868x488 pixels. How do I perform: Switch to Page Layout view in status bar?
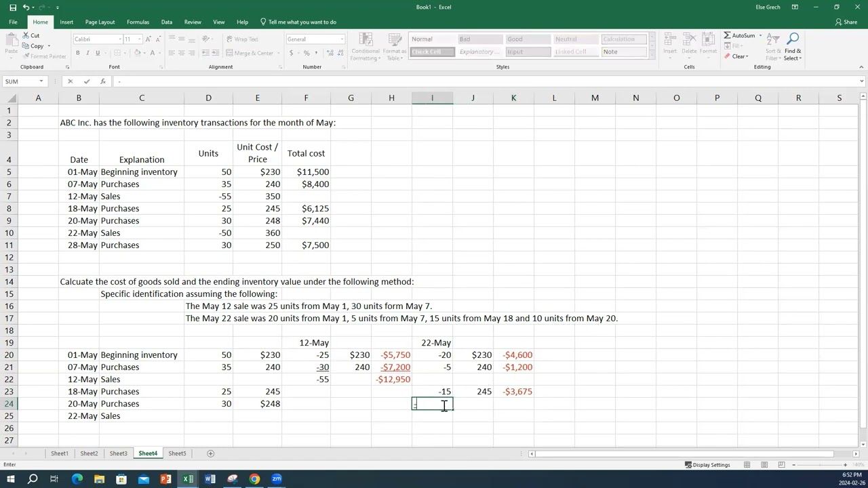click(764, 465)
